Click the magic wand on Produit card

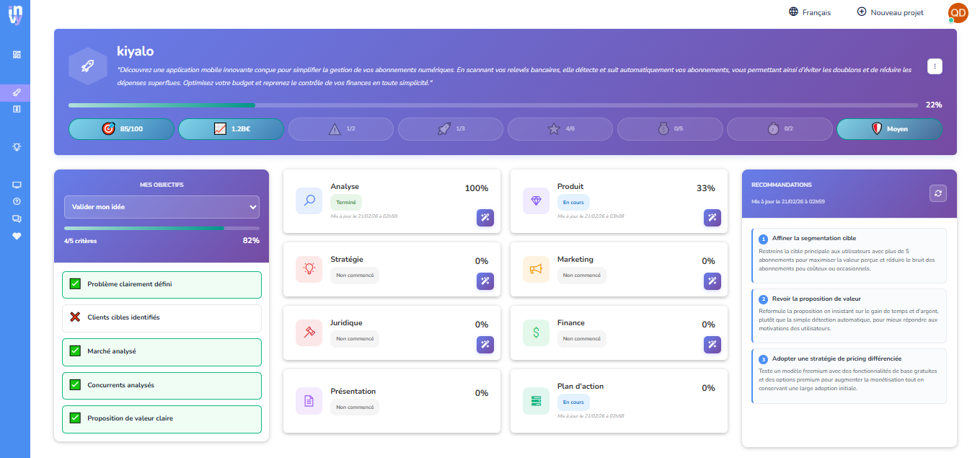tap(712, 218)
